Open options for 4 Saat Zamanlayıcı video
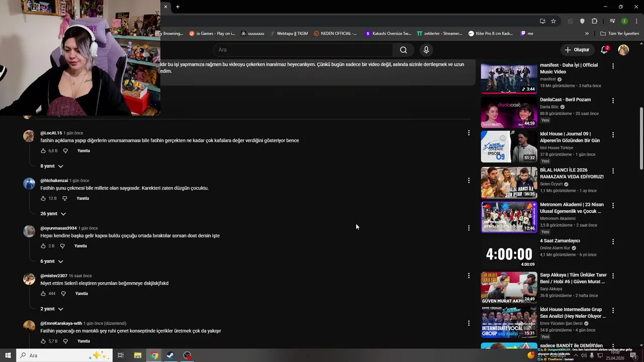 point(613,242)
